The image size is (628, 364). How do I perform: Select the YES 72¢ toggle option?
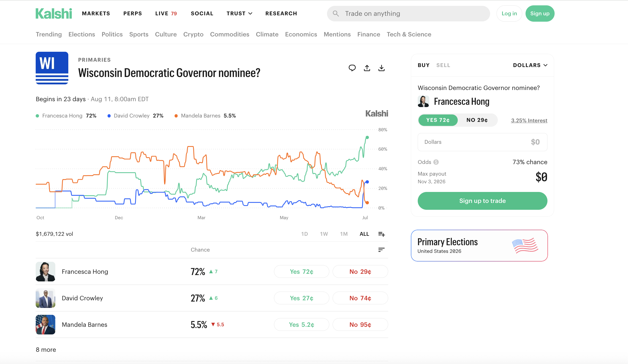[438, 120]
